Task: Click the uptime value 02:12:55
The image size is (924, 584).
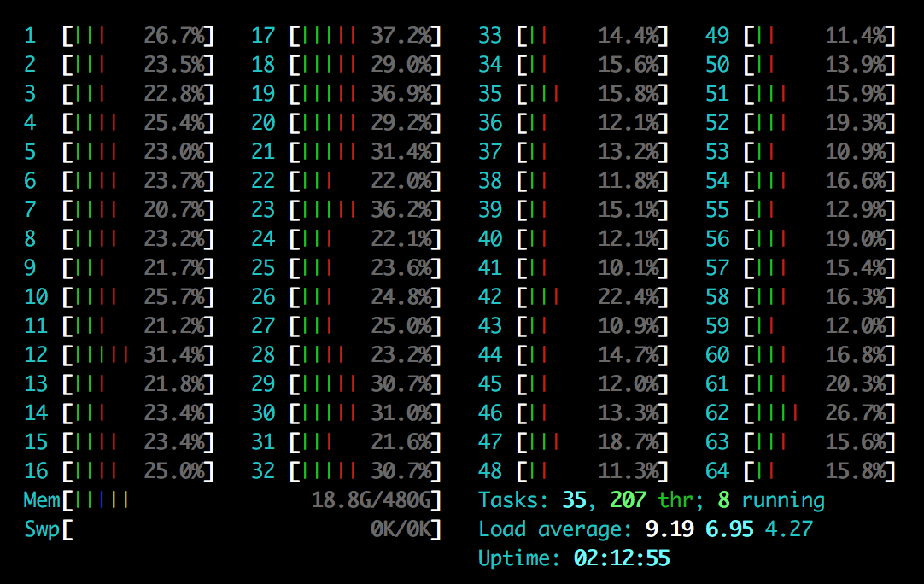Action: click(x=622, y=558)
